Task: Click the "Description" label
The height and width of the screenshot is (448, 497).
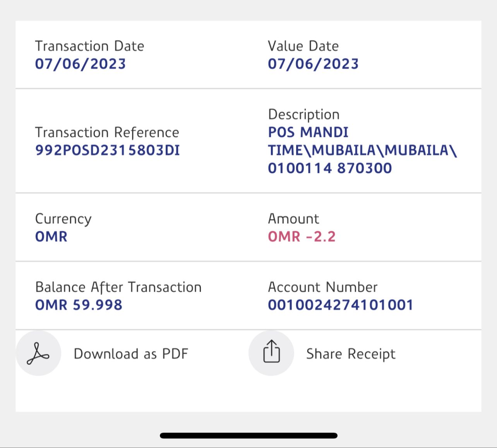Action: 303,115
